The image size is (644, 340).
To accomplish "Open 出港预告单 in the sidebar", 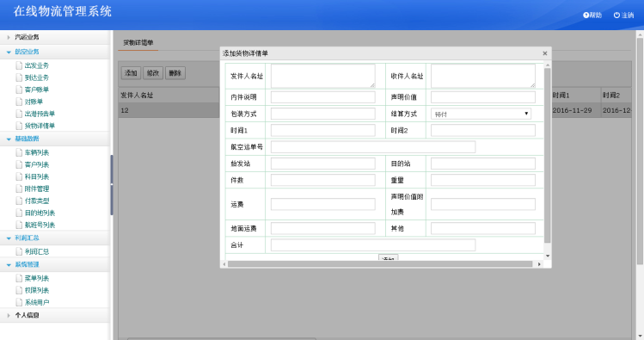I will 40,114.
